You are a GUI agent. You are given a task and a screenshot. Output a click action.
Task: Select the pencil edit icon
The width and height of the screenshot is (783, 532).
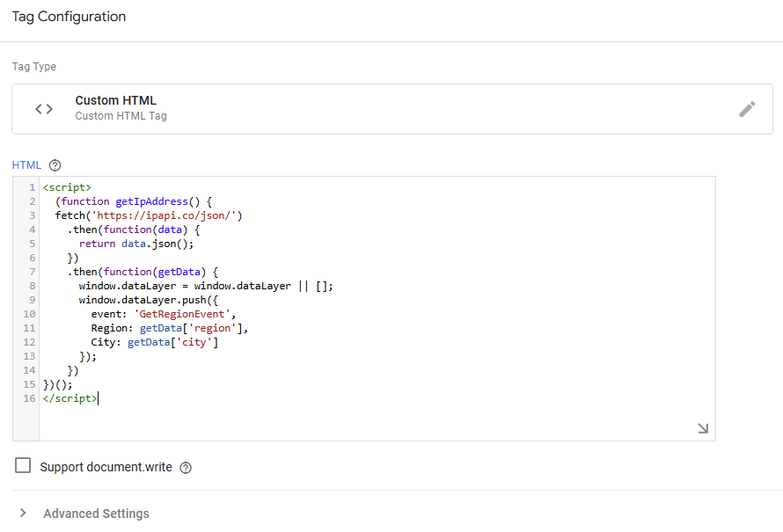point(747,108)
